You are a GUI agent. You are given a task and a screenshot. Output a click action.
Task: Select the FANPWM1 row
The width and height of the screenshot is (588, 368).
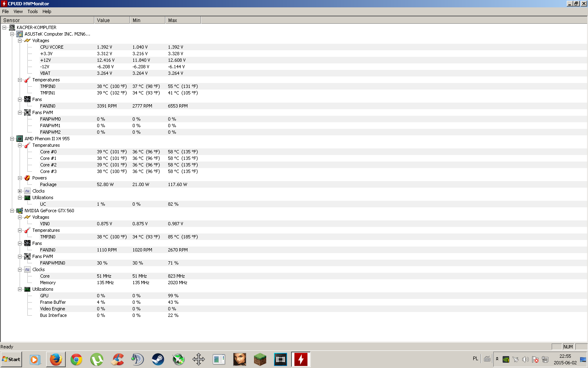point(294,126)
